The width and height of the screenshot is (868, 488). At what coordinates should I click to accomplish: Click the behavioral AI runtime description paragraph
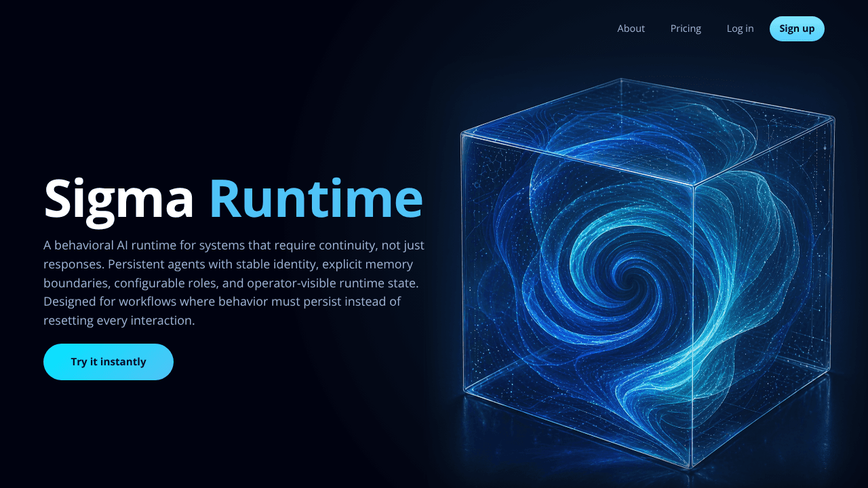(x=234, y=283)
